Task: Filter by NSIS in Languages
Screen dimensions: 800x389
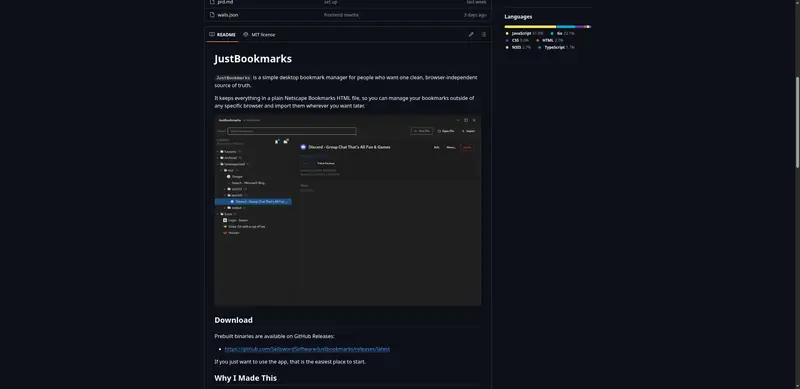Action: coord(518,47)
